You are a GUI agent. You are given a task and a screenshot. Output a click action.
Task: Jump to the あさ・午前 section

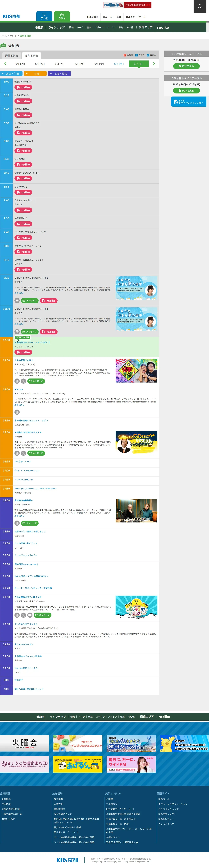(x=11, y=74)
